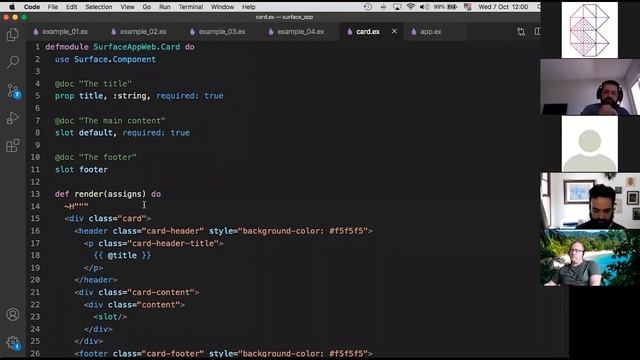Click the green zoom window button

24,17
